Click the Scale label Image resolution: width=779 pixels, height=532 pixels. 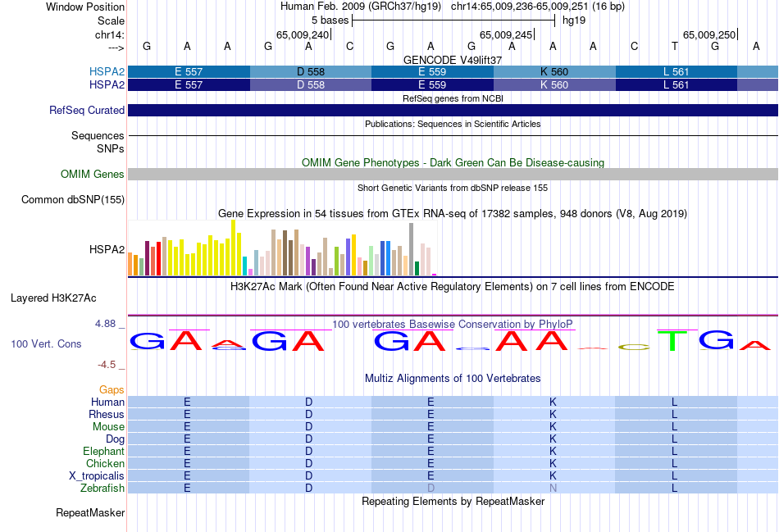click(x=111, y=20)
